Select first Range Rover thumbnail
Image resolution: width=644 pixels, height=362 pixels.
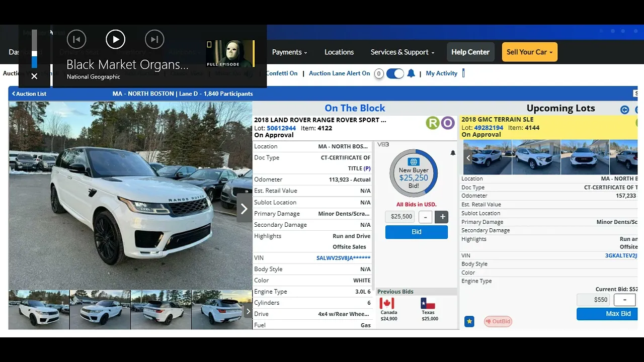[x=39, y=310]
